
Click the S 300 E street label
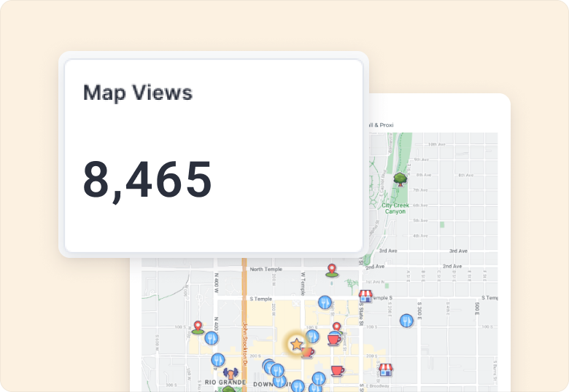pos(419,311)
